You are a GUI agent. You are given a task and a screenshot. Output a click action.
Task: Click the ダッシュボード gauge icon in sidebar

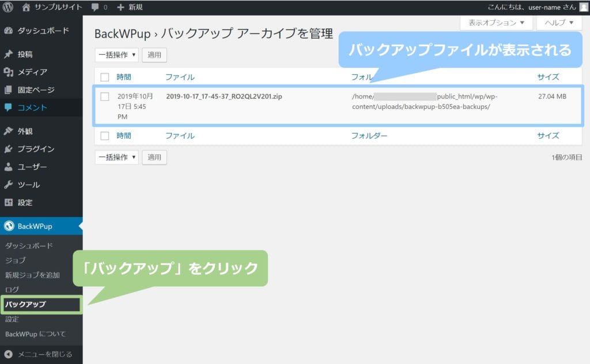click(x=9, y=31)
